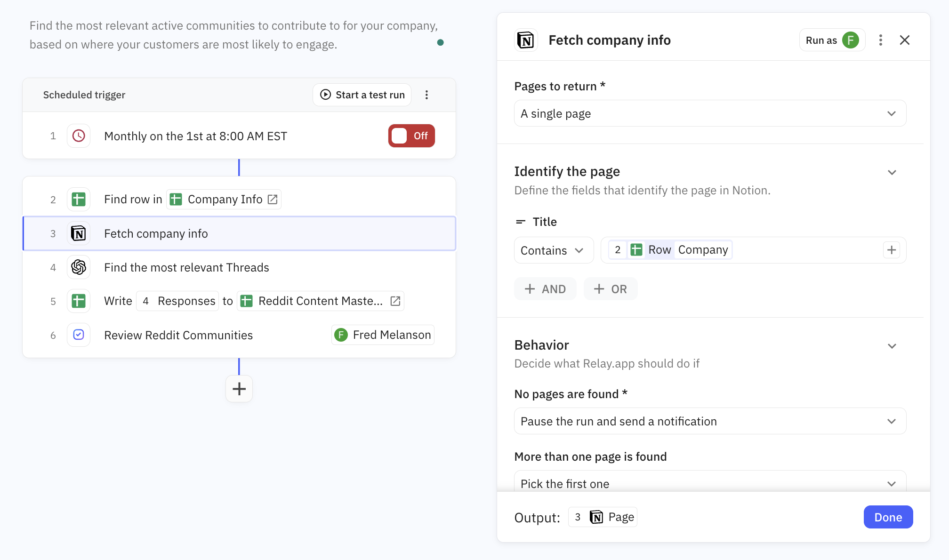The height and width of the screenshot is (560, 949).
Task: Open Reddit Content Master external link icon
Action: tap(395, 301)
